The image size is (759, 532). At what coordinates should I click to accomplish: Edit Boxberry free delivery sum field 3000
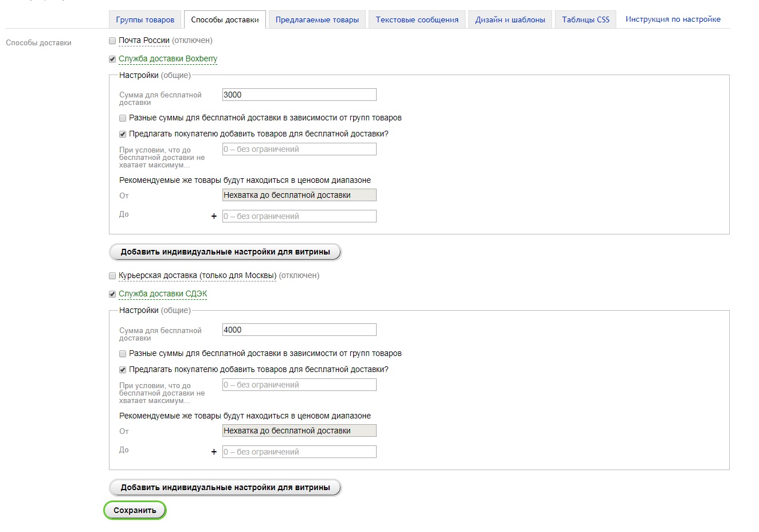coord(299,95)
